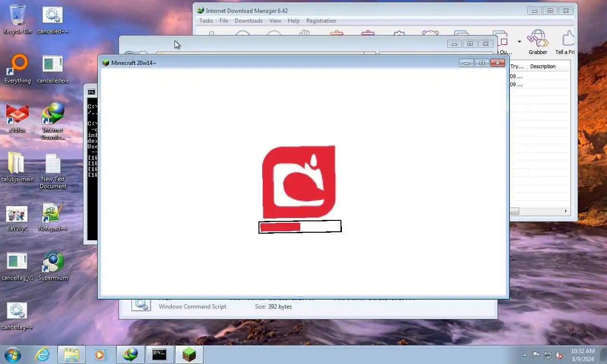Viewport: 607px width, 364px height.
Task: Open the View menu in Internet Download Manager
Action: [276, 21]
